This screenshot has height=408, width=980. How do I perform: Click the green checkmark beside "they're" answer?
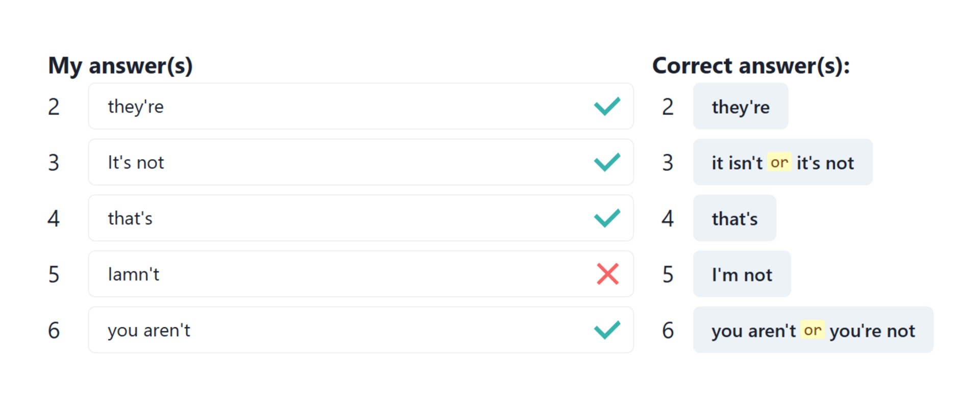tap(607, 106)
